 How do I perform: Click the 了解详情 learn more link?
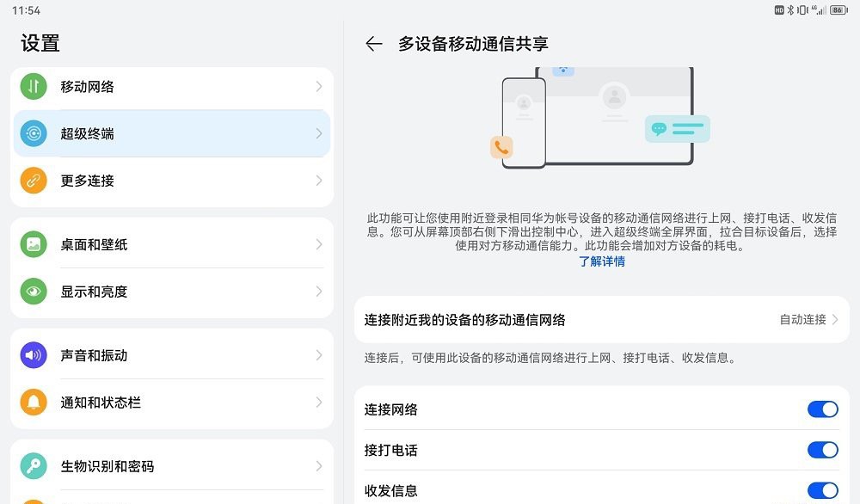coord(602,262)
